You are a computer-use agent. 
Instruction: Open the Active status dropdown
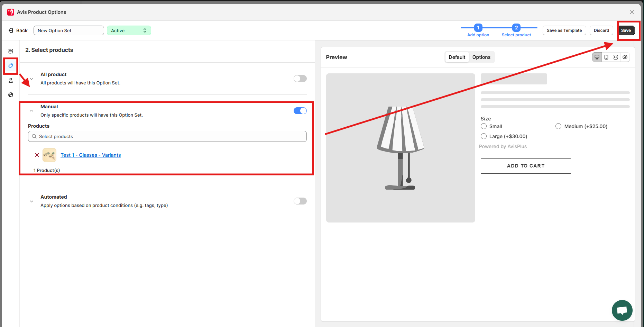[x=129, y=30]
